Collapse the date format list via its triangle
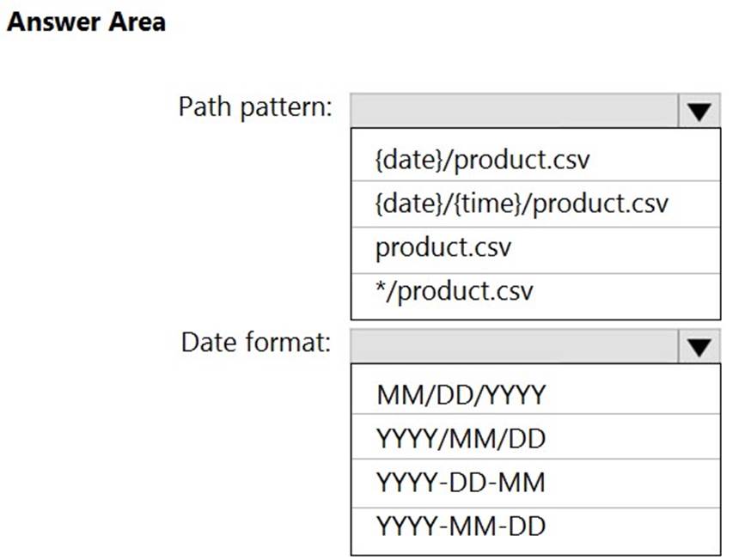This screenshot has width=751, height=560. [x=699, y=345]
